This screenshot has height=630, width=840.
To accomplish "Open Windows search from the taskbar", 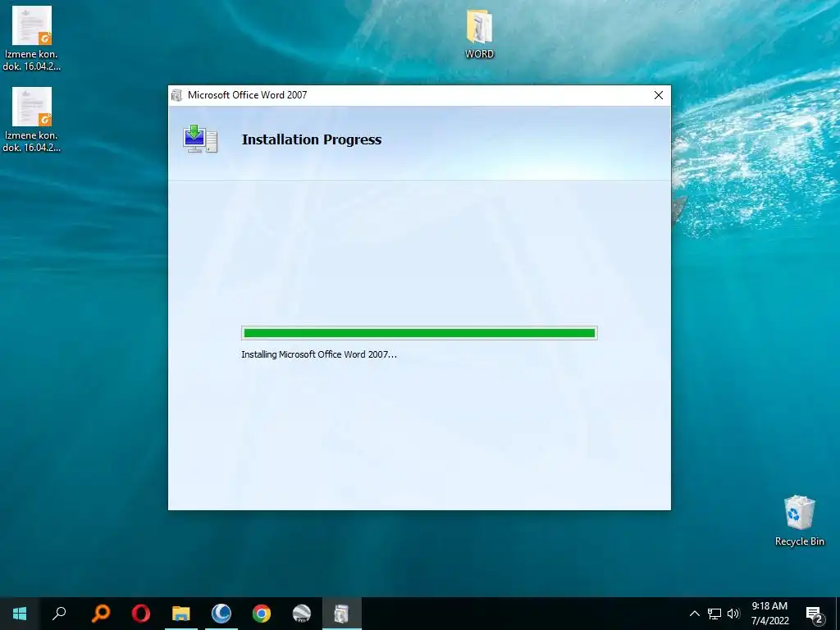I will click(x=59, y=614).
